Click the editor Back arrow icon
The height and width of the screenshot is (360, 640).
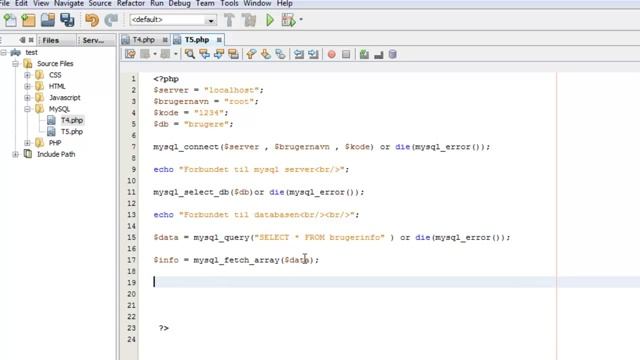[145, 54]
